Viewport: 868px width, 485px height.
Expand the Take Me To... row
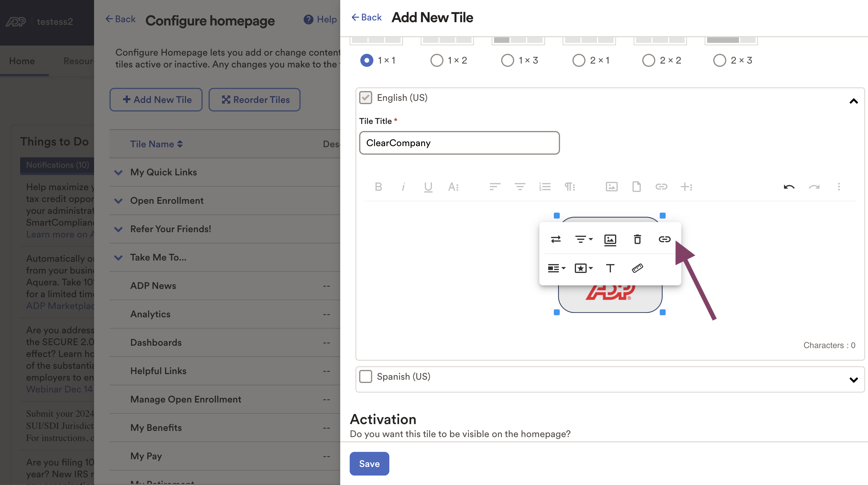point(118,258)
